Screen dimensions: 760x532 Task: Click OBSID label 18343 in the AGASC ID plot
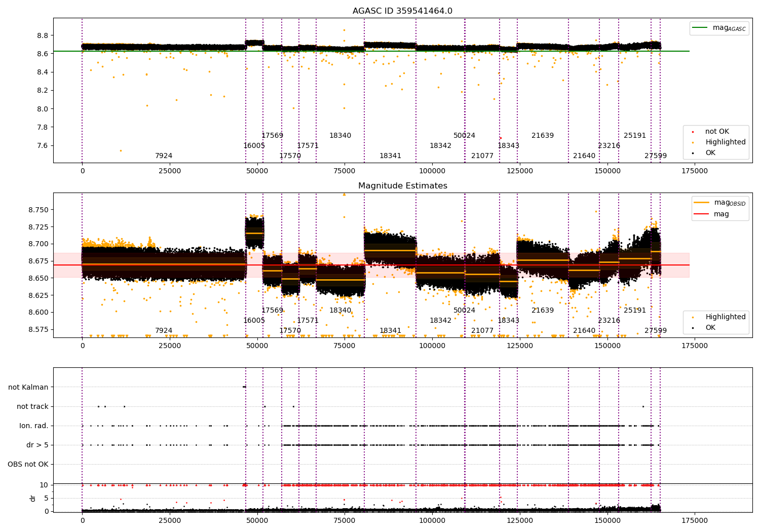[x=508, y=146]
